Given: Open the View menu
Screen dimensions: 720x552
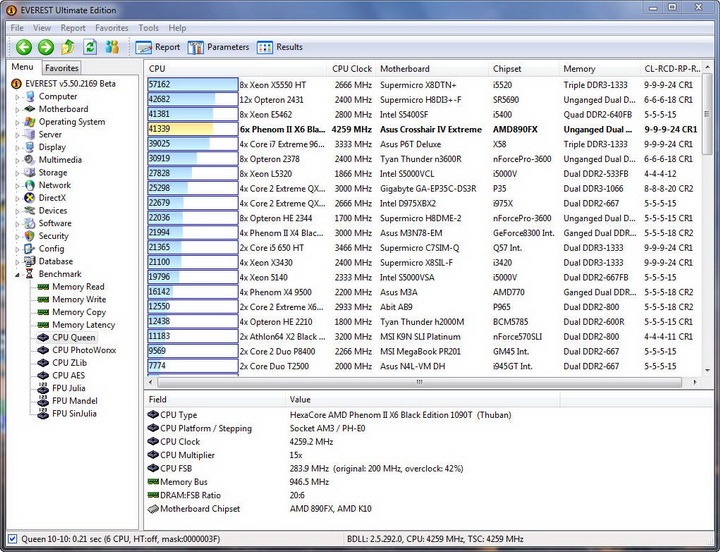Looking at the screenshot, I should coord(42,28).
